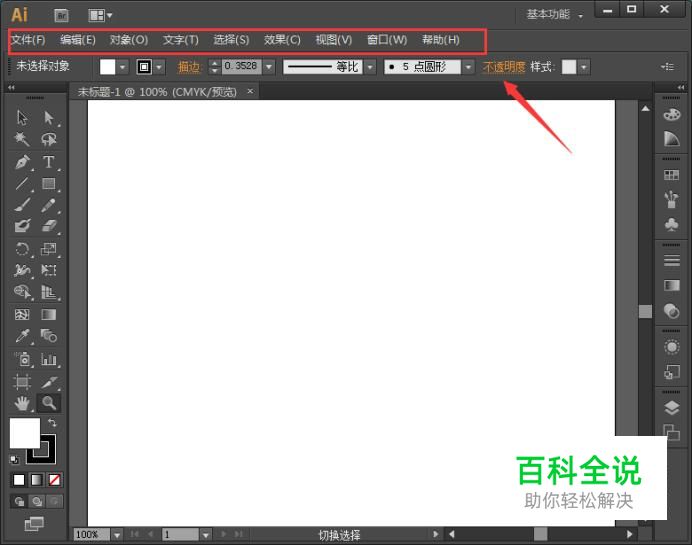The height and width of the screenshot is (545, 692).
Task: Select the Shape Builder tool
Action: tap(22, 292)
